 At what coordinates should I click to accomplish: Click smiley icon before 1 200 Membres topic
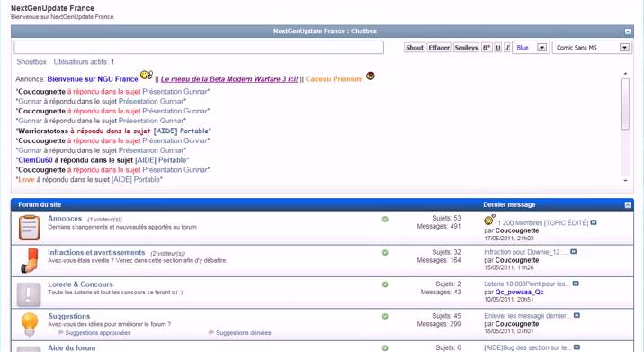pos(489,220)
